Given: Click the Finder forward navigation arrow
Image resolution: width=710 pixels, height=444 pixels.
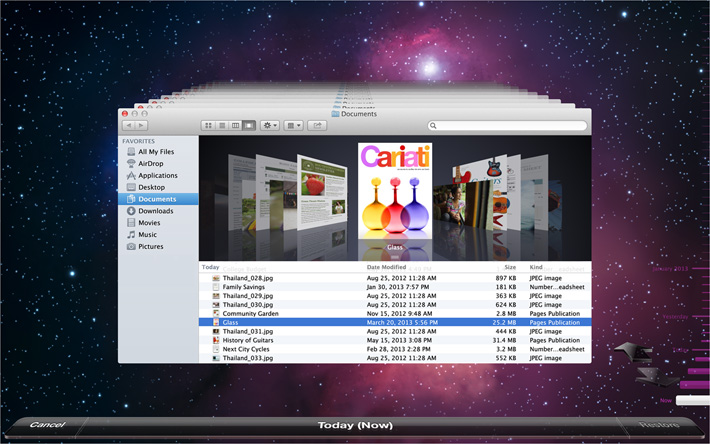Looking at the screenshot, I should coord(141,125).
